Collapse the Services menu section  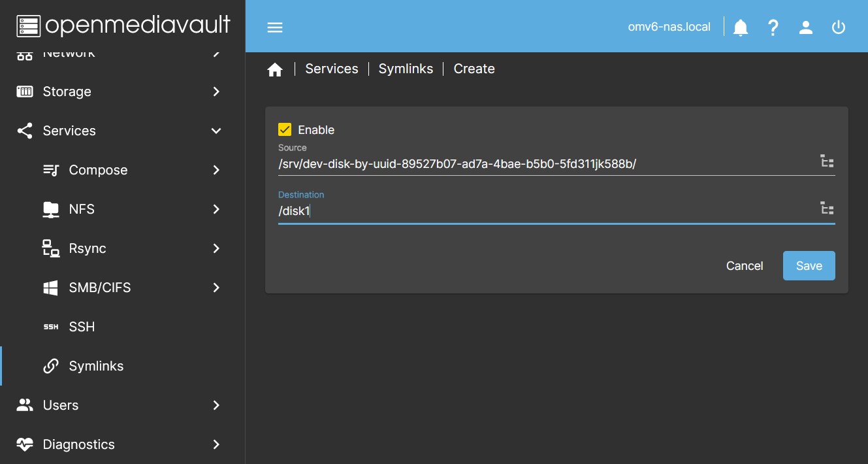pyautogui.click(x=122, y=131)
